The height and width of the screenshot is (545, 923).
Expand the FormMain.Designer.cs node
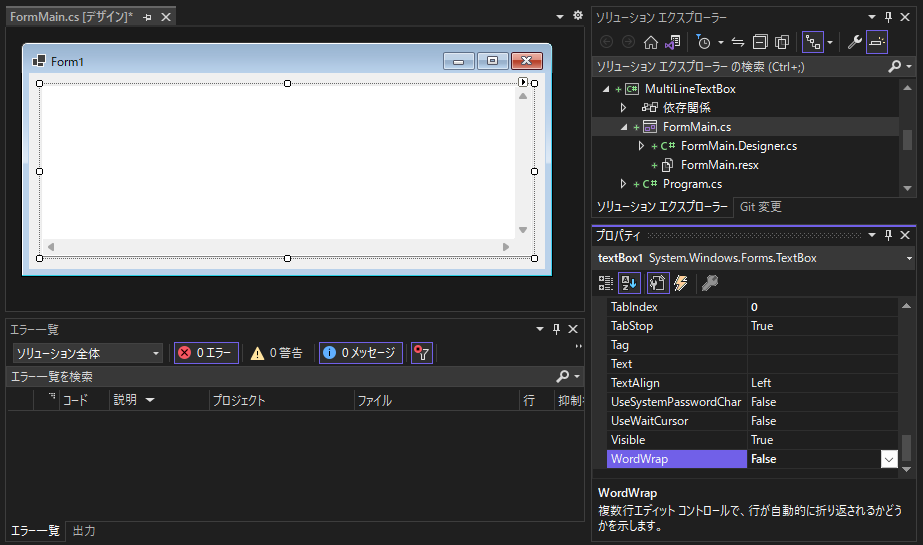(x=641, y=146)
